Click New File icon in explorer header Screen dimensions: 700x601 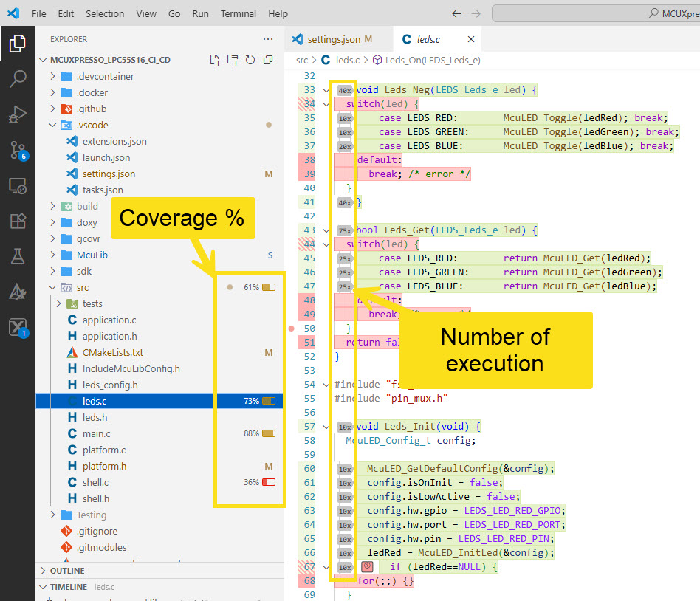tap(215, 60)
